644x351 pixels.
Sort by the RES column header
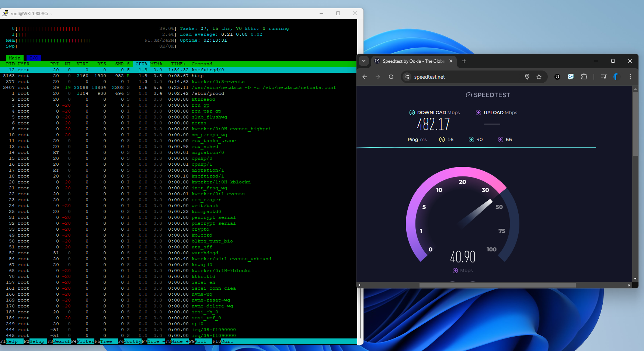102,64
